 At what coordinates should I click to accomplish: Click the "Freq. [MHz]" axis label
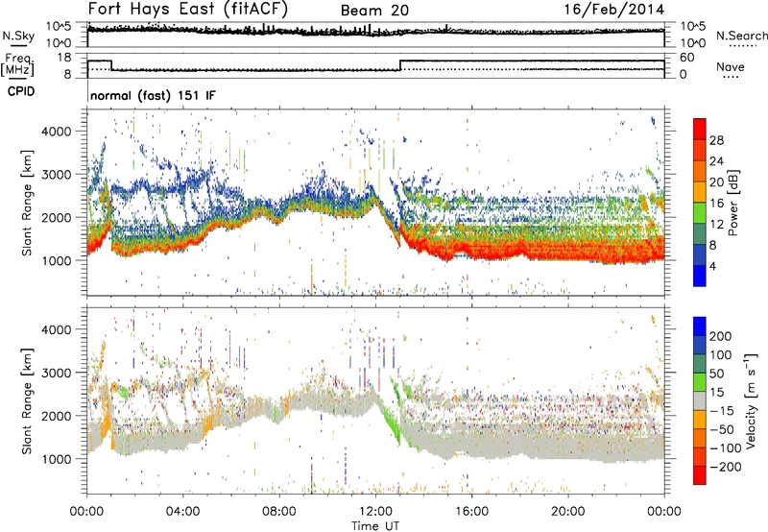[17, 65]
